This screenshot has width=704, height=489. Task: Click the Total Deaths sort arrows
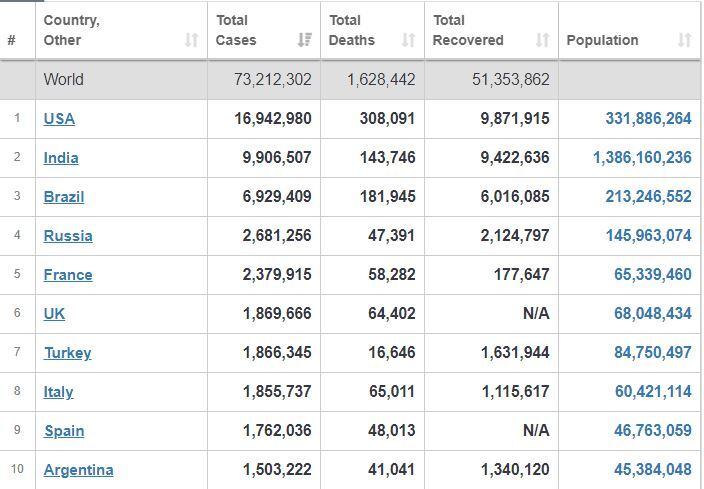(x=408, y=40)
